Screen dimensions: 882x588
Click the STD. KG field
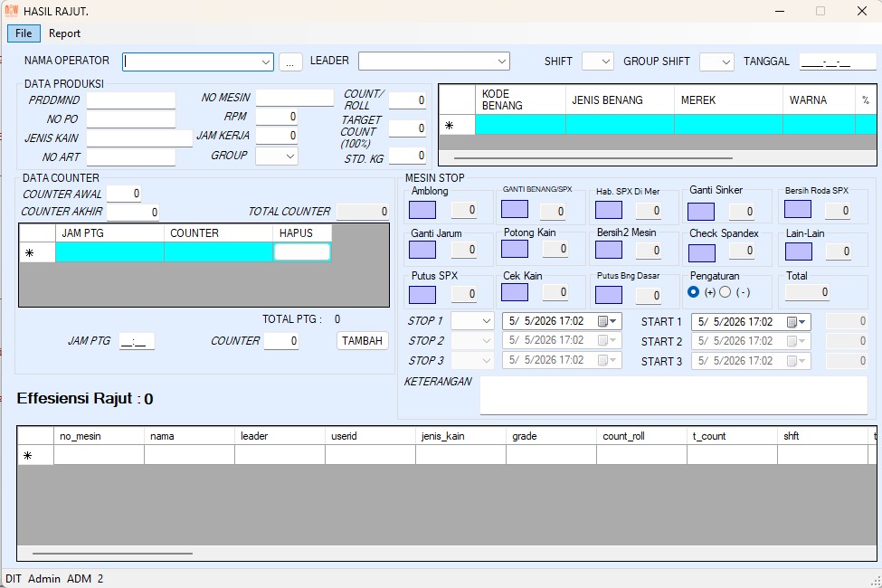point(407,156)
